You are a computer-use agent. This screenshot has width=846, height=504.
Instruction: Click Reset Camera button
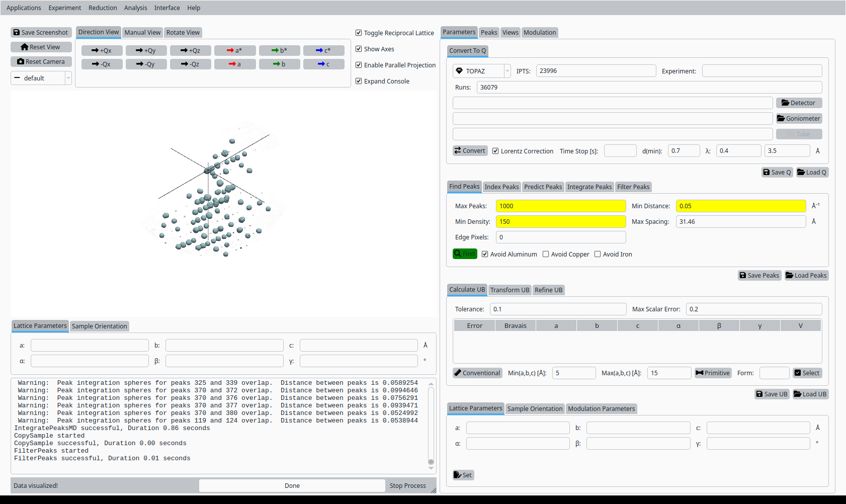coord(41,62)
